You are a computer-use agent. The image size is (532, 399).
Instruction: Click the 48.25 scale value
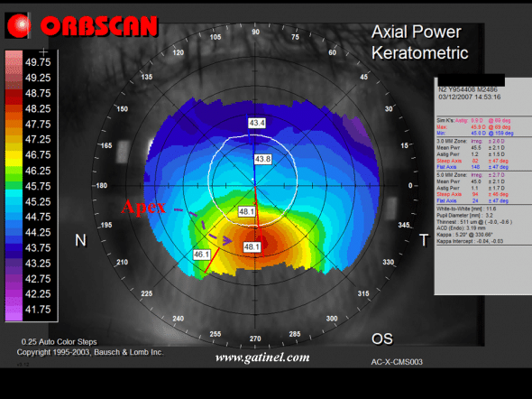pyautogui.click(x=38, y=108)
